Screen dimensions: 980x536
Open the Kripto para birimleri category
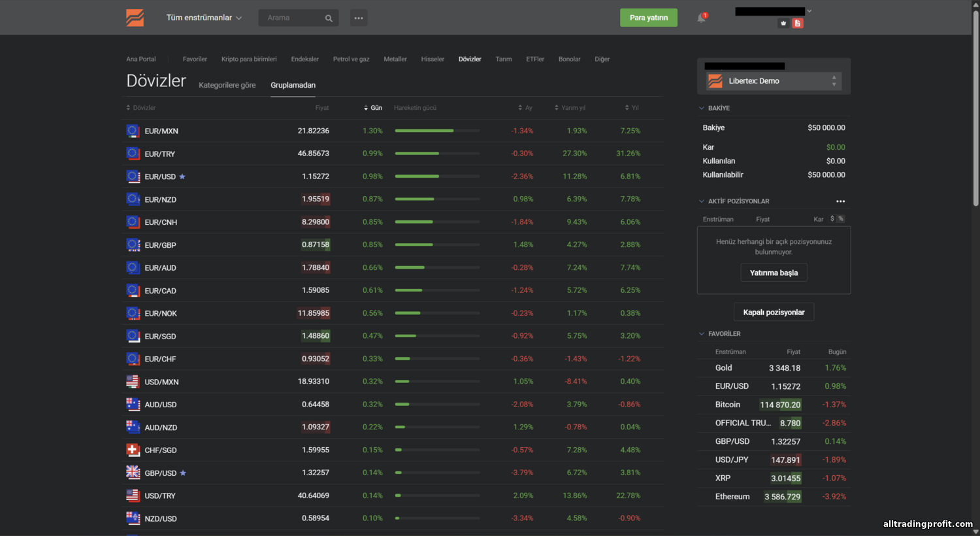[249, 59]
